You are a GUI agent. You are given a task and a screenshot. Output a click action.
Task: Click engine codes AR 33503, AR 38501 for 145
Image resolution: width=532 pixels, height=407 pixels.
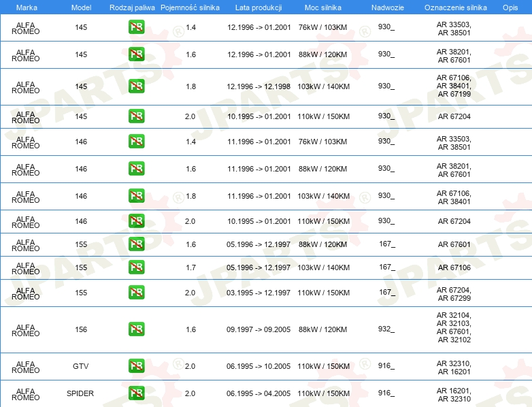pyautogui.click(x=454, y=29)
